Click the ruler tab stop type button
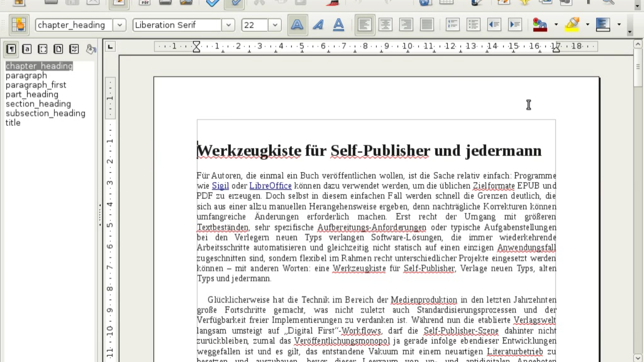 tap(110, 47)
